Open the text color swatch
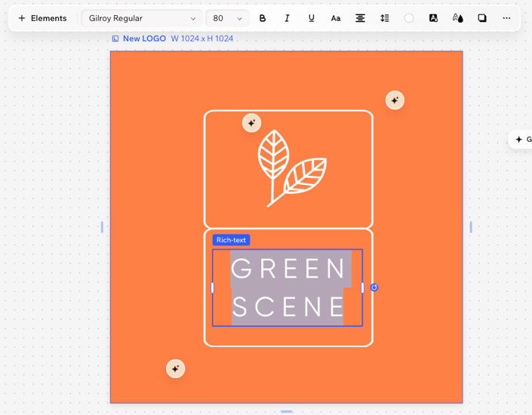 [x=409, y=18]
